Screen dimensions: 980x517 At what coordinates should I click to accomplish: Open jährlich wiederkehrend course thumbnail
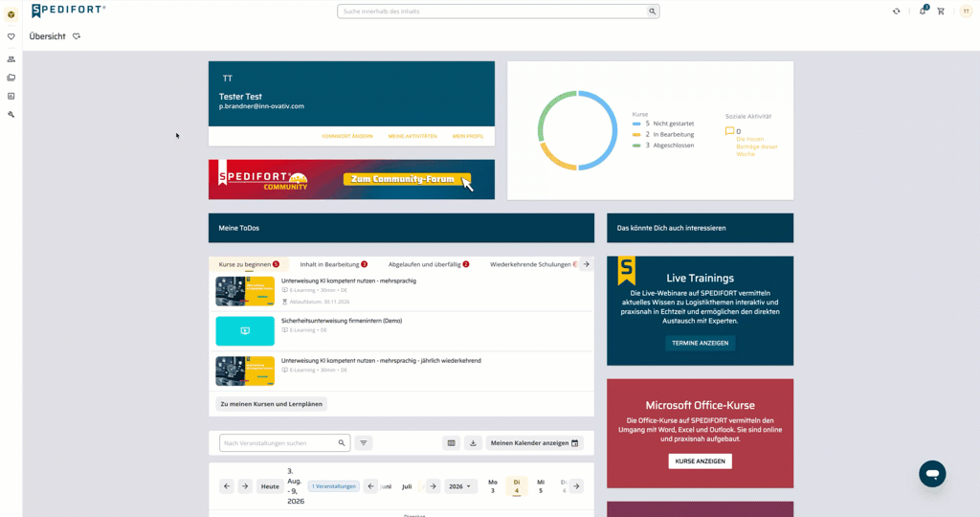(x=245, y=371)
